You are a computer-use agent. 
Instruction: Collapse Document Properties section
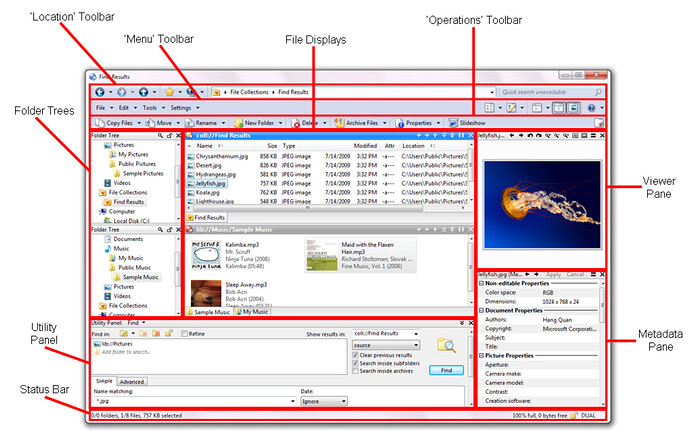481,310
